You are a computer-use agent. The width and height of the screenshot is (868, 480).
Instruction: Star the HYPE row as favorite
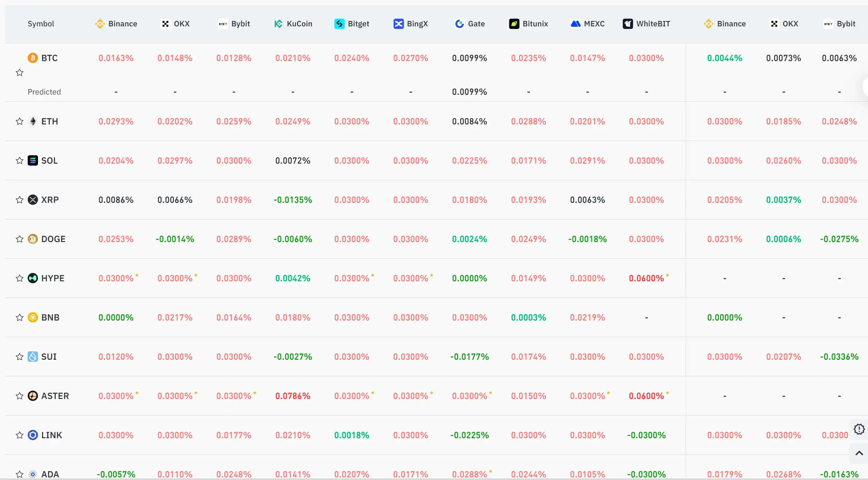pyautogui.click(x=20, y=278)
